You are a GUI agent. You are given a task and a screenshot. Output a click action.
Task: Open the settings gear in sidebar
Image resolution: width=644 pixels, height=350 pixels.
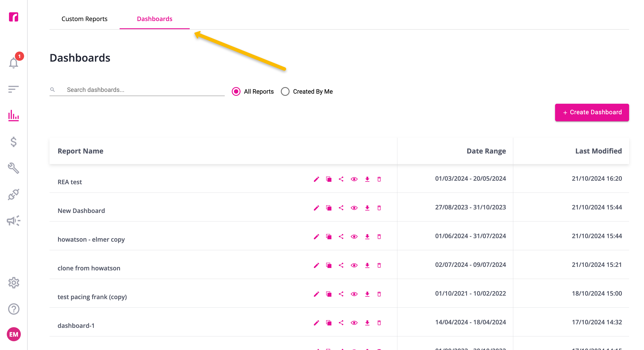point(14,283)
